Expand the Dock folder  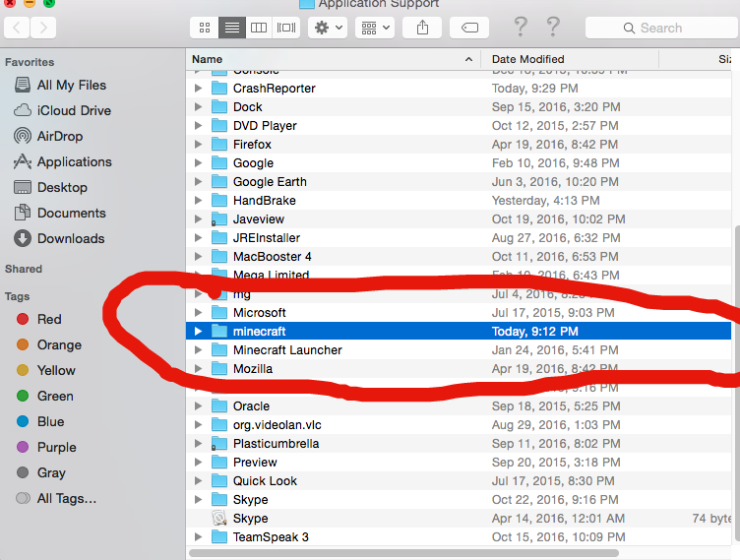[198, 106]
